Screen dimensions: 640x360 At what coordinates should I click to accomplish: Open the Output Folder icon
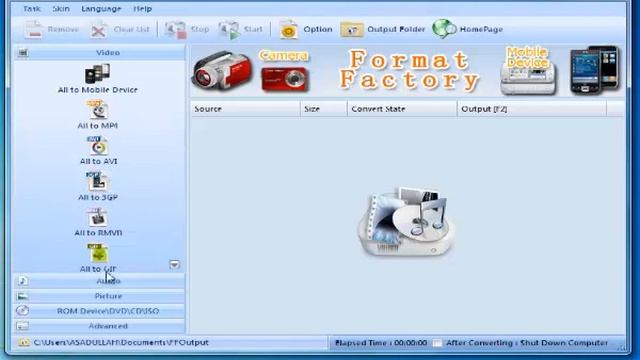[x=351, y=30]
